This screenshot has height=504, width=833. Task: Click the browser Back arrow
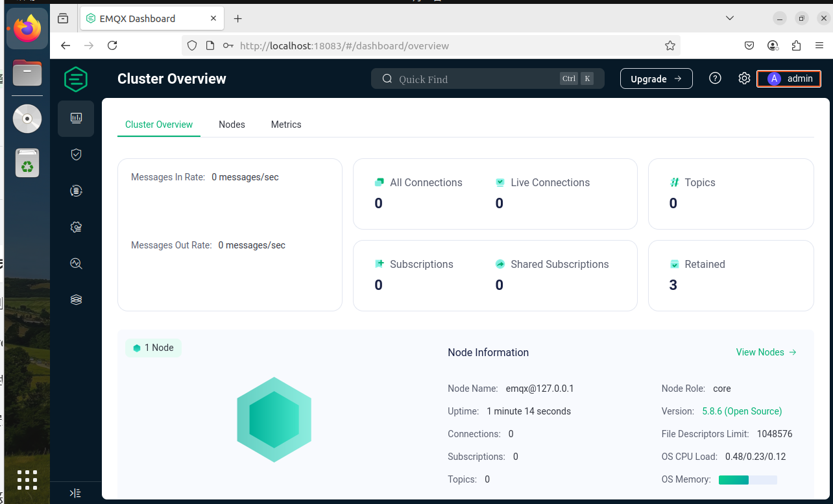[65, 45]
